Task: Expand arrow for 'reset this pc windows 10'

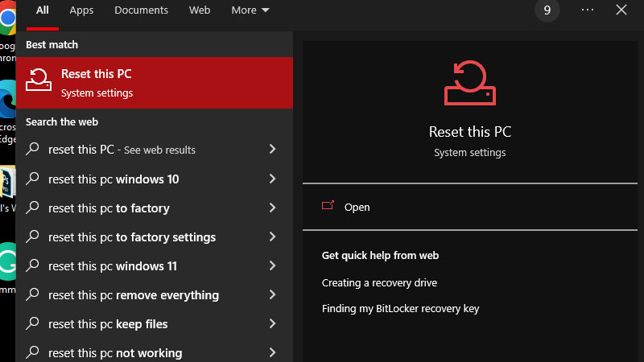Action: [272, 179]
